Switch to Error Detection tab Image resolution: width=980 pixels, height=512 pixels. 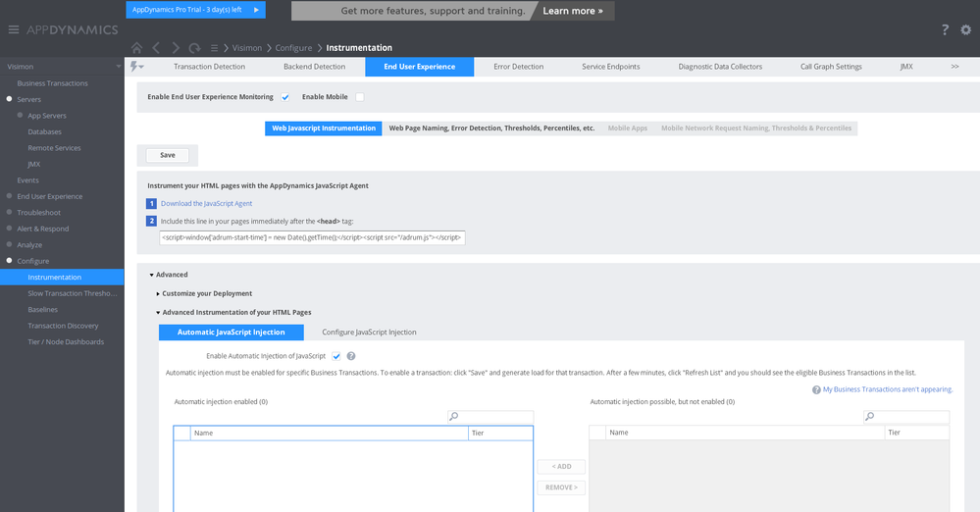(518, 67)
